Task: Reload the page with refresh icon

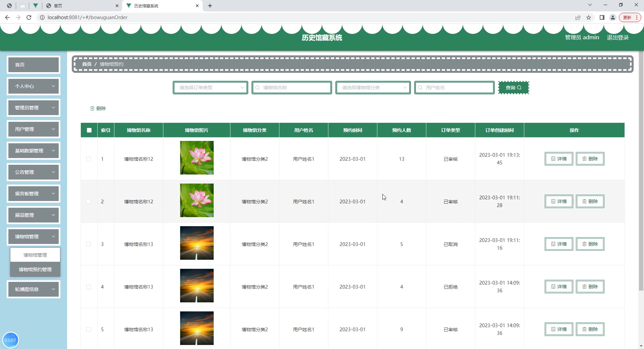Action: pos(29,17)
